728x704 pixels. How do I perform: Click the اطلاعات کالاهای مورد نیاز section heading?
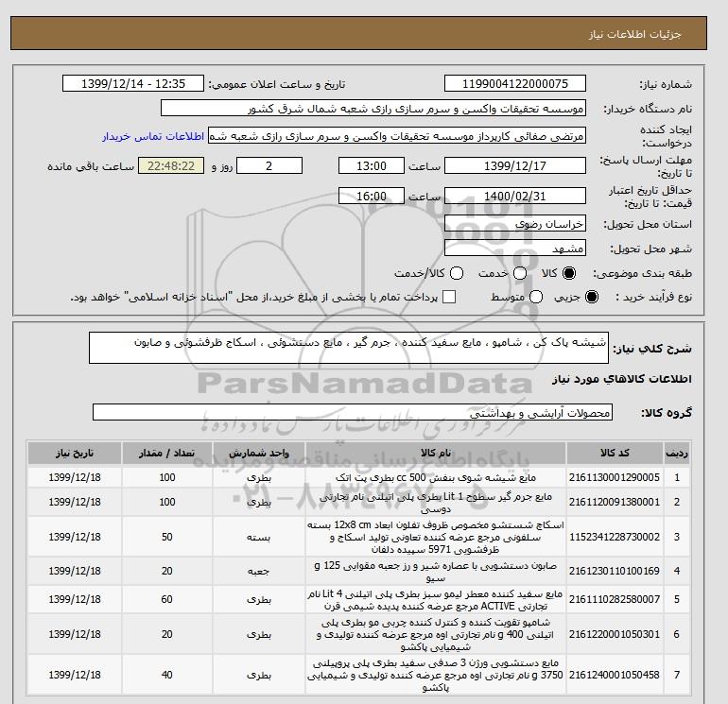pos(622,379)
